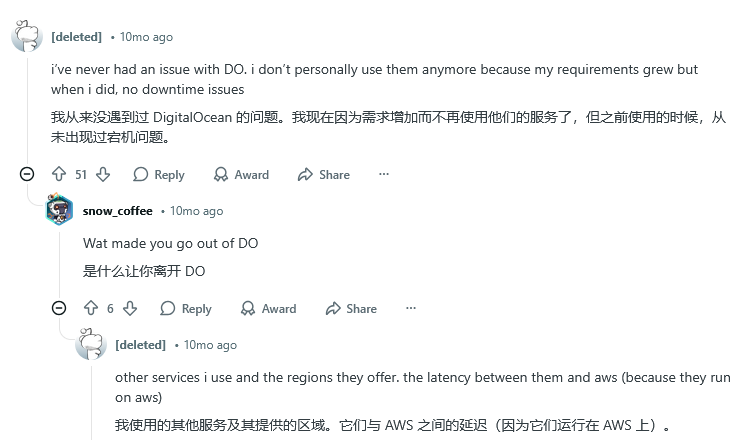
Task: Reply to snow_coffee's comment
Action: tap(185, 309)
